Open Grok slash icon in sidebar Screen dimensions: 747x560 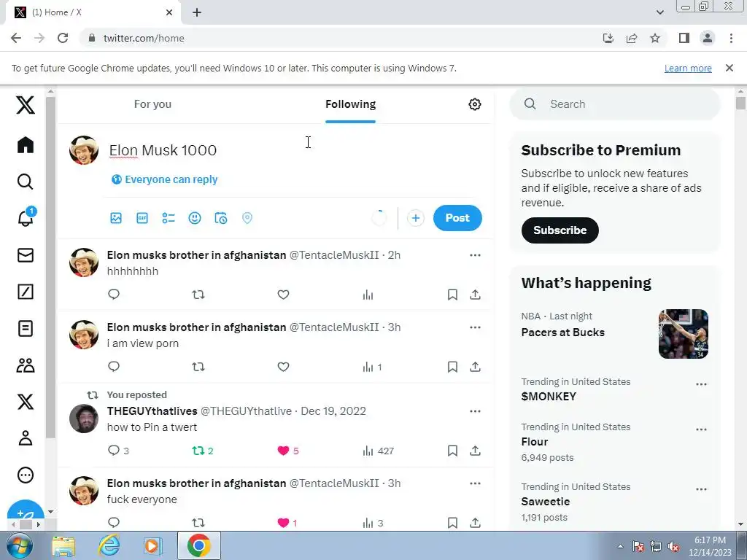26,292
